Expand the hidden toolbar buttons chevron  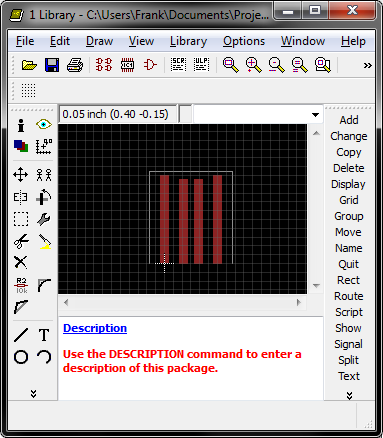tap(368, 65)
